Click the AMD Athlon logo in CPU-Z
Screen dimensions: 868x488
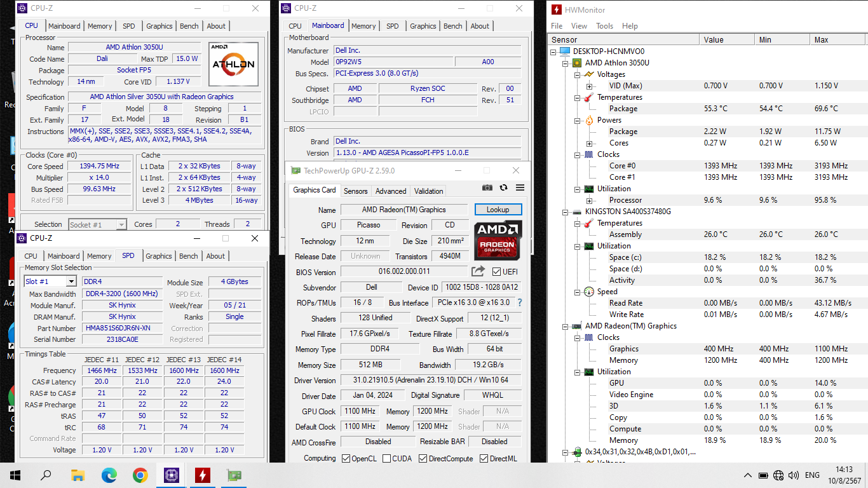point(233,64)
